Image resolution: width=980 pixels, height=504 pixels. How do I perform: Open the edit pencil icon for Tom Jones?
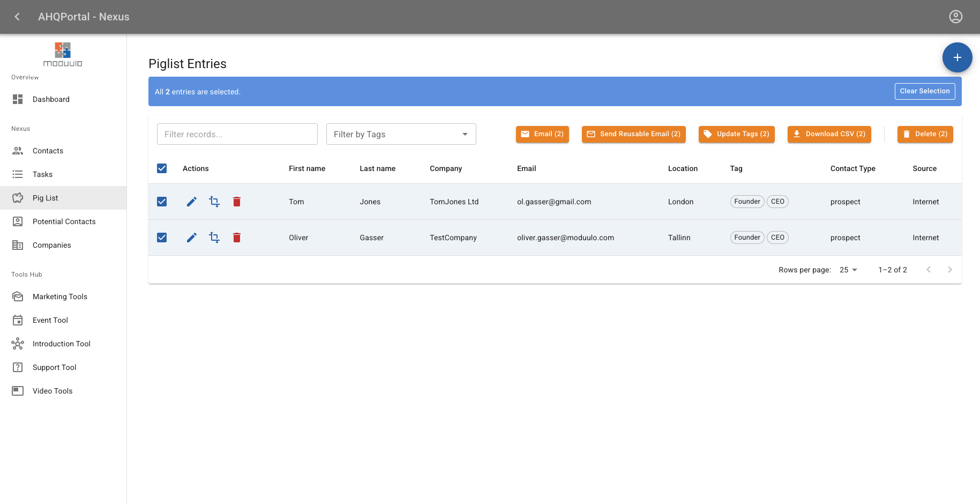tap(191, 202)
